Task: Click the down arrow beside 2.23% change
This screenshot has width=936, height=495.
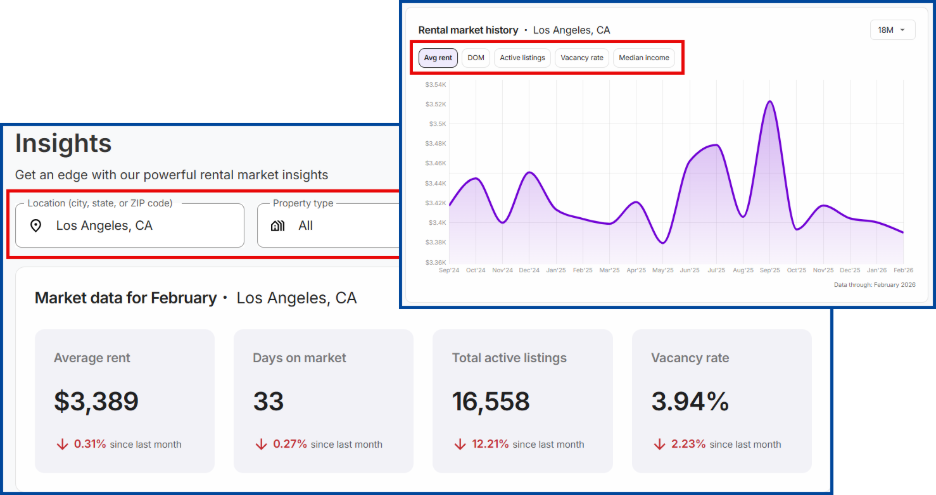Action: coord(659,444)
